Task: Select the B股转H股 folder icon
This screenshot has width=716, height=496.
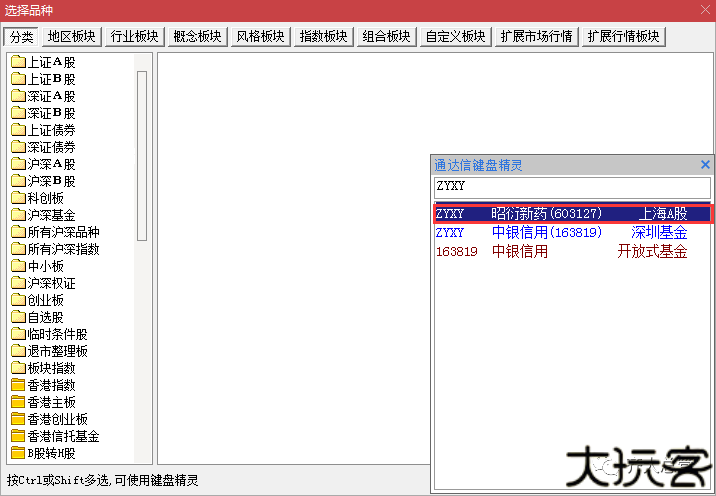Action: pyautogui.click(x=18, y=453)
